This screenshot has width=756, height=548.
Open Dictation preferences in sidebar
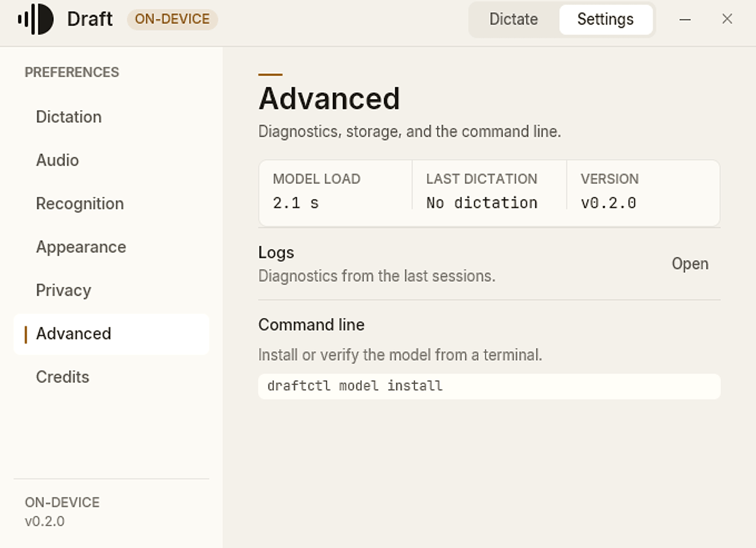point(111,117)
